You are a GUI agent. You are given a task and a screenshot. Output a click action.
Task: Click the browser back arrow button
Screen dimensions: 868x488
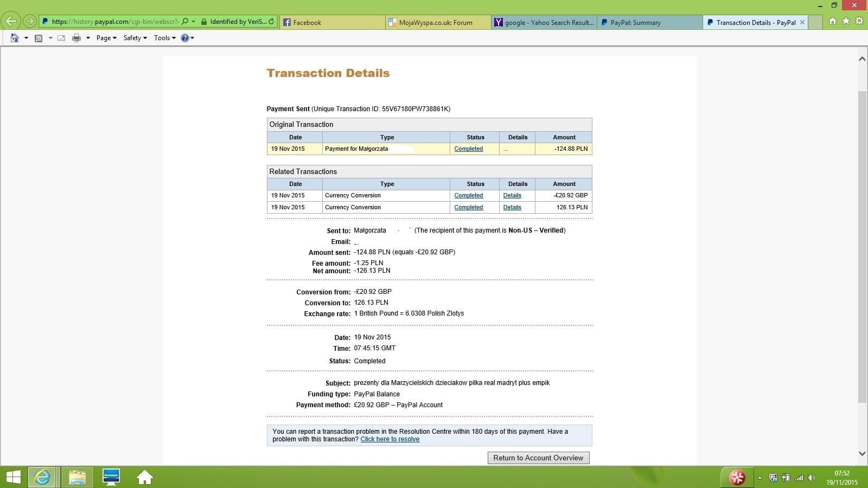(11, 22)
